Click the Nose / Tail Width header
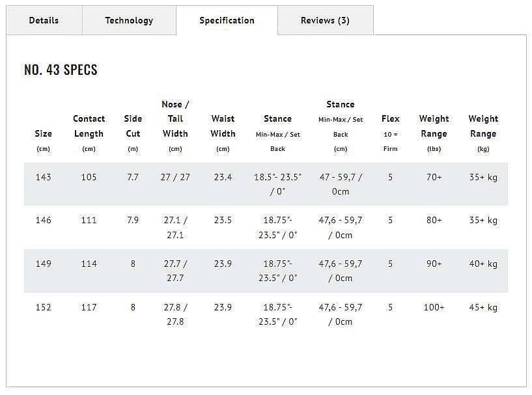 [175, 126]
